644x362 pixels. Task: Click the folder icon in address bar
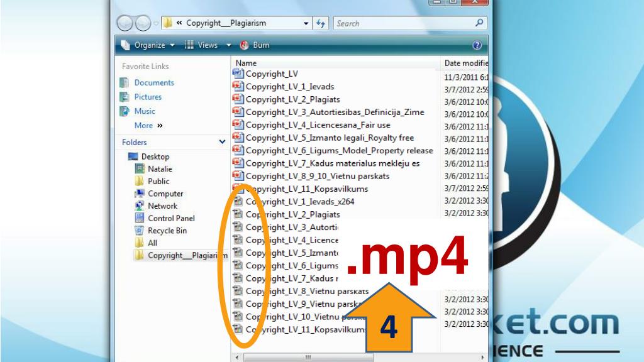(167, 23)
